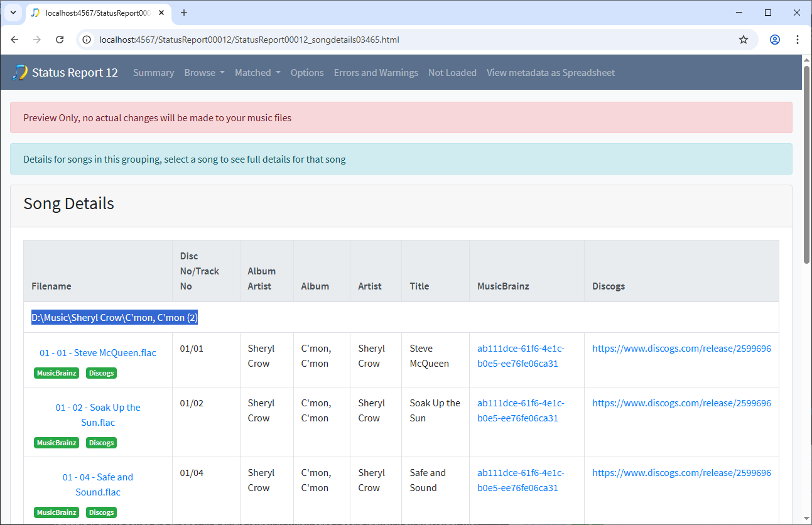Open Discogs release link in Safe and Sound row
The height and width of the screenshot is (525, 812).
[681, 473]
